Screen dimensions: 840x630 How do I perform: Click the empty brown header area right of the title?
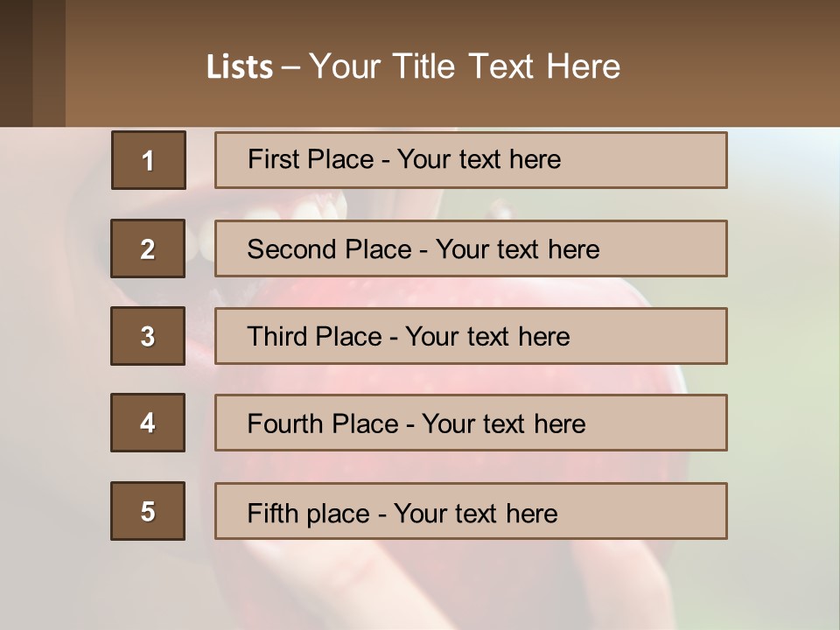pyautogui.click(x=735, y=66)
